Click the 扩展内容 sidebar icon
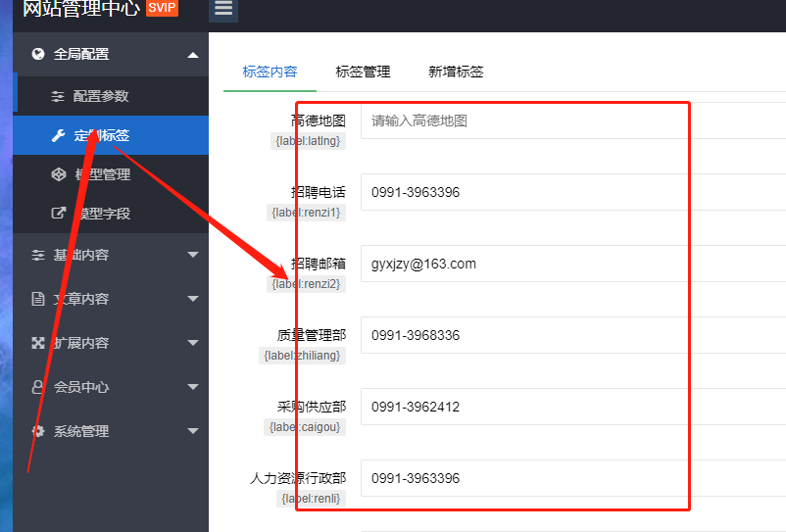The height and width of the screenshot is (532, 786). pyautogui.click(x=38, y=343)
